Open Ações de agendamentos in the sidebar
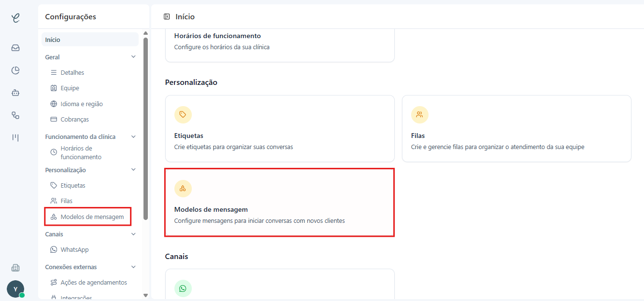 (x=90, y=282)
